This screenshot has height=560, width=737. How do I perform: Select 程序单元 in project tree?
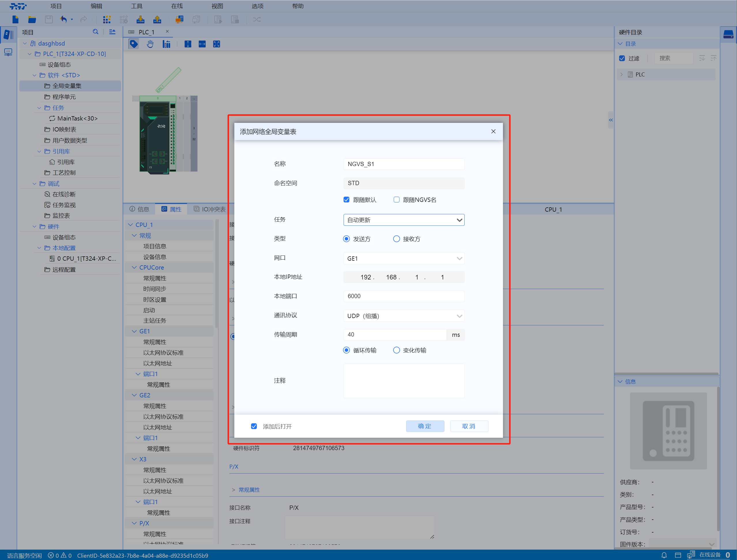coord(64,97)
